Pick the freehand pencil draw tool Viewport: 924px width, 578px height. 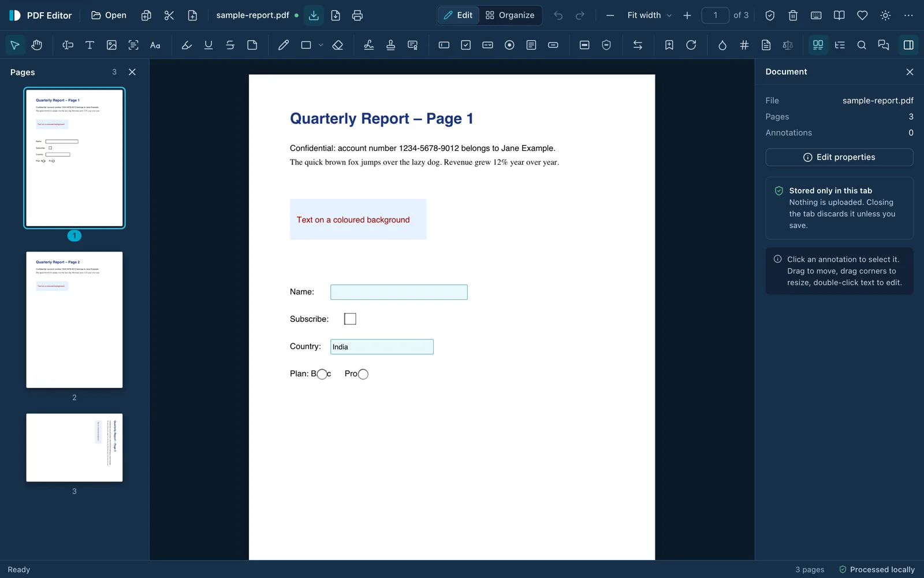(x=284, y=45)
